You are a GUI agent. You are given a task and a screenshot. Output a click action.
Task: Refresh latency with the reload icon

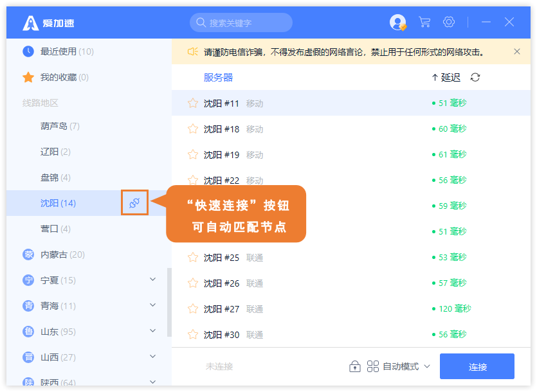475,77
